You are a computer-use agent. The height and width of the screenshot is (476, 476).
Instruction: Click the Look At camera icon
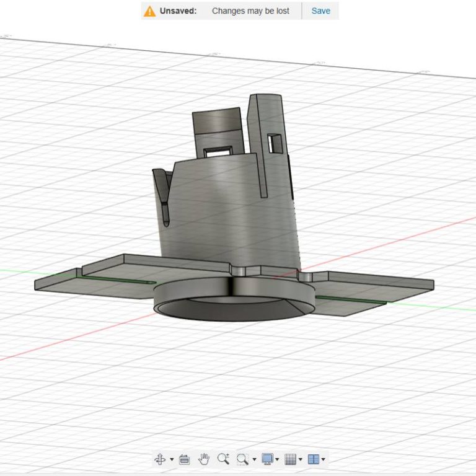(184, 459)
